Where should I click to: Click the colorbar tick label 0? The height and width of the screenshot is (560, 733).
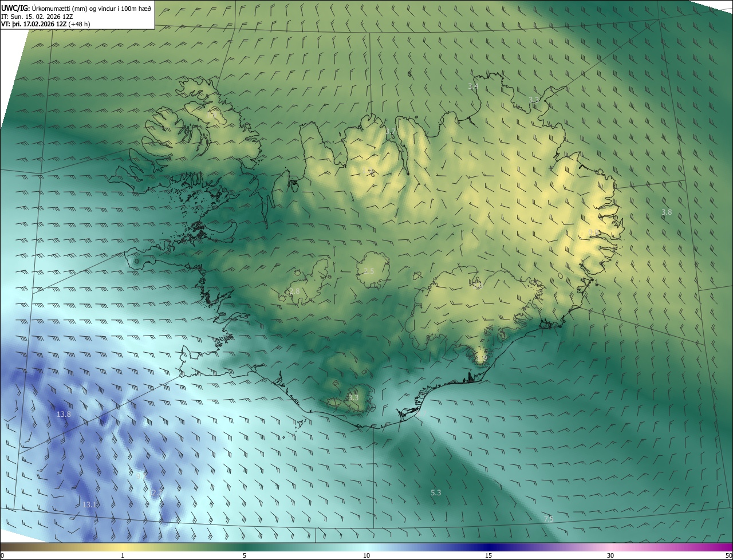pyautogui.click(x=2, y=555)
